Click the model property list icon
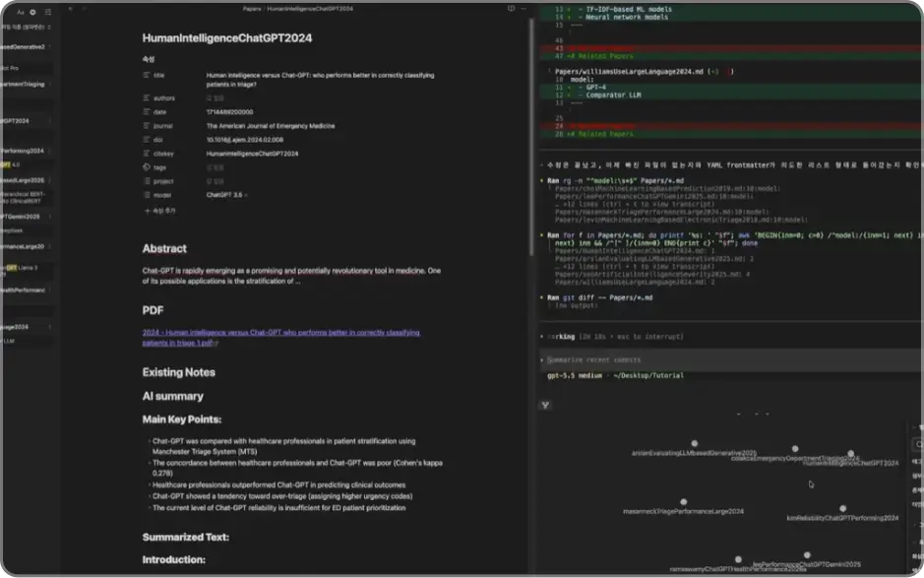Viewport: 924px width, 578px height. (x=147, y=195)
